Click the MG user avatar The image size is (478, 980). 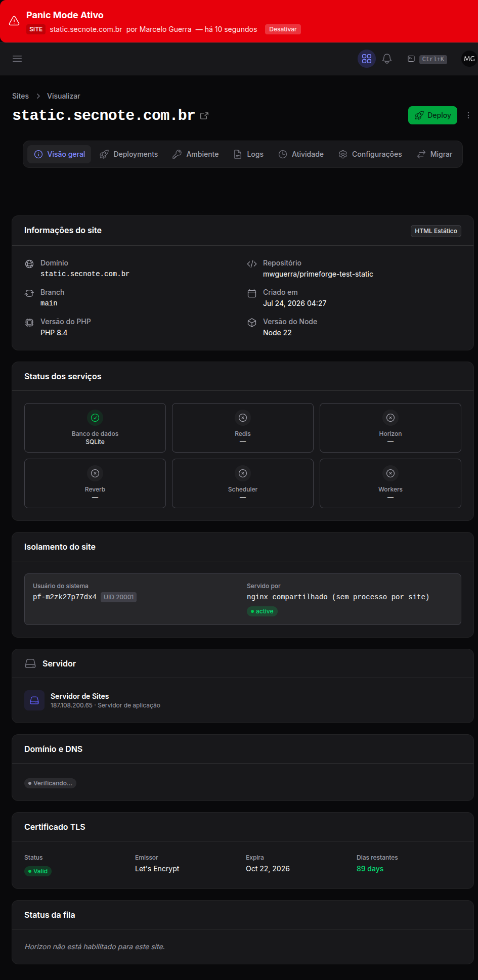(469, 59)
